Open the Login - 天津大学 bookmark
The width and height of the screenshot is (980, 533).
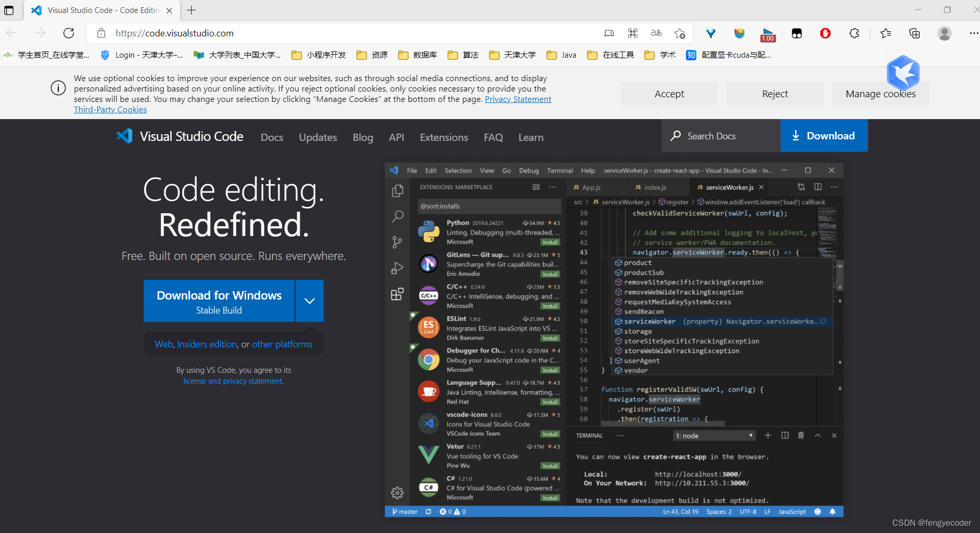142,55
